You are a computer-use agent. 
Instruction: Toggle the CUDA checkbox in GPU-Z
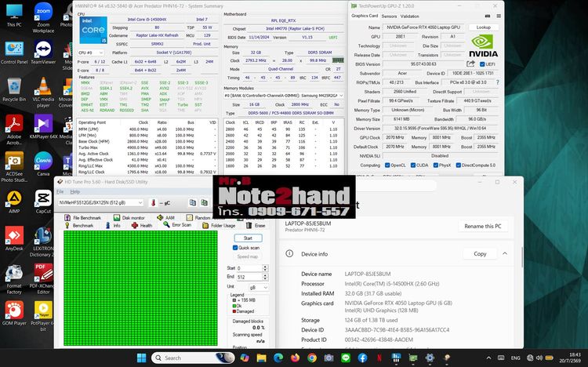413,165
